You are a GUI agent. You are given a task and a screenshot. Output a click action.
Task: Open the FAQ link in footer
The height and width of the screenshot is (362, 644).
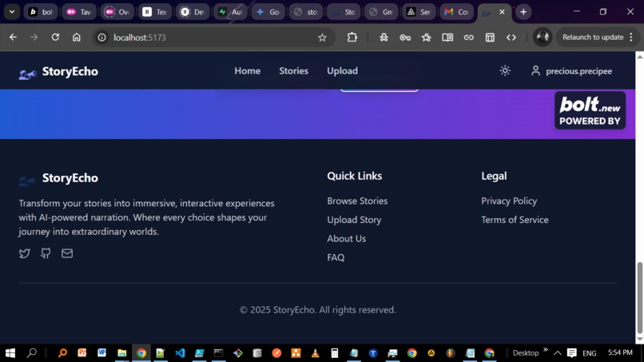click(x=336, y=257)
